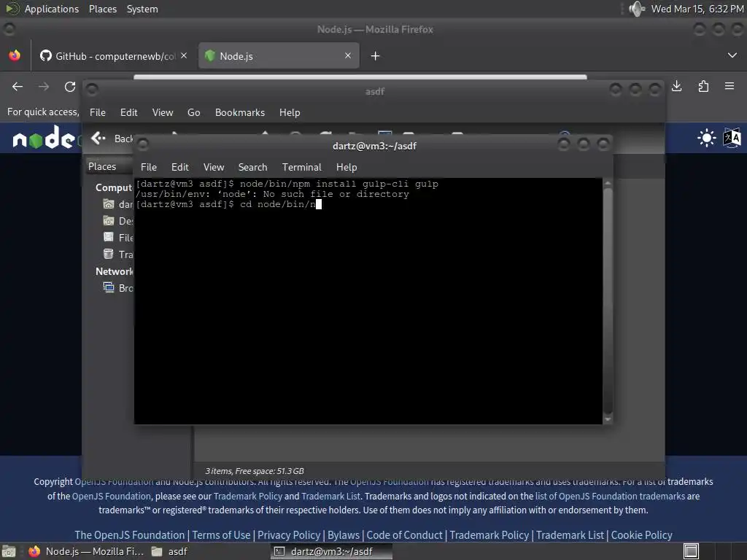Select File System entry in sidebar
This screenshot has width=747, height=560.
(x=117, y=238)
